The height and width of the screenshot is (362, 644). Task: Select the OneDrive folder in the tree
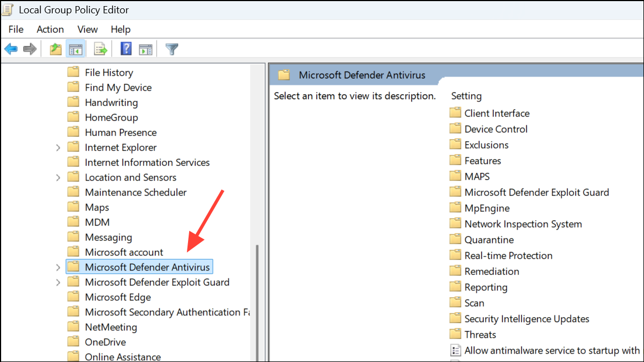[x=107, y=341]
